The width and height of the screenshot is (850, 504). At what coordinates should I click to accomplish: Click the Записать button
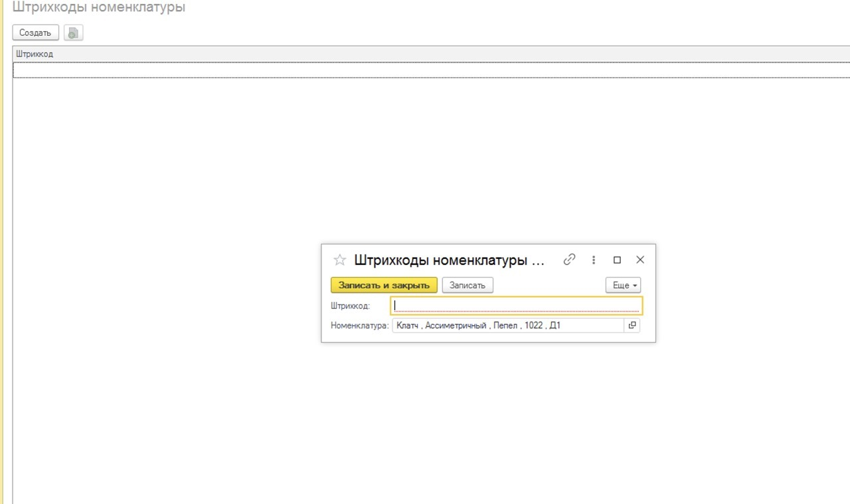tap(467, 285)
